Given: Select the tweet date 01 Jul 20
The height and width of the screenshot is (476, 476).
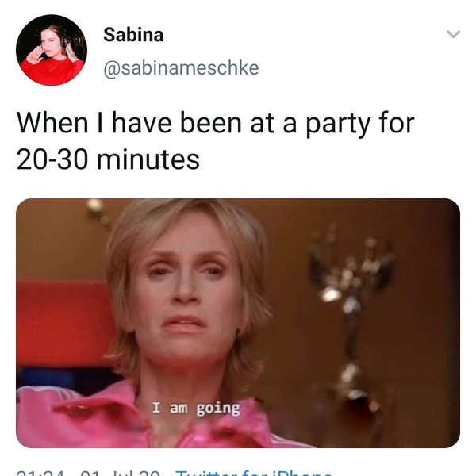Looking at the screenshot, I should pyautogui.click(x=120, y=474).
